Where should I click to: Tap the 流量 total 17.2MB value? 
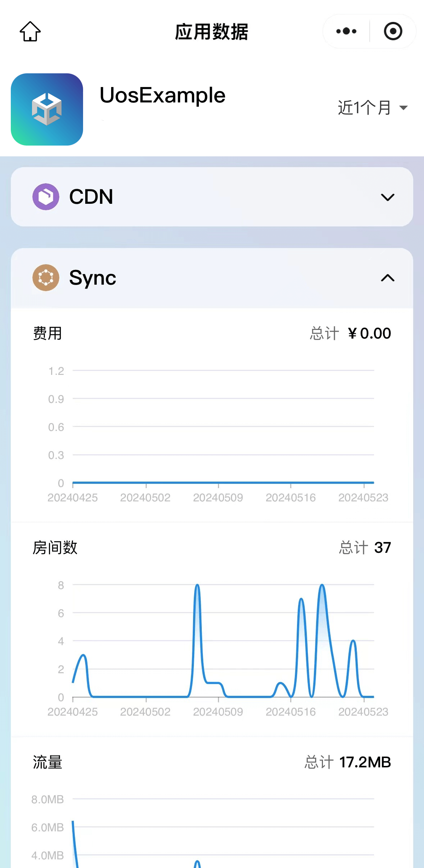click(365, 762)
